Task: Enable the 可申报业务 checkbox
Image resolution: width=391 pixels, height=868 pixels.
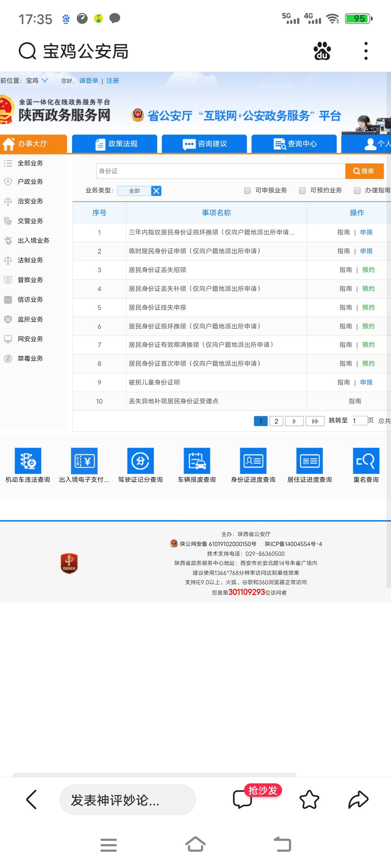Action: (x=248, y=191)
